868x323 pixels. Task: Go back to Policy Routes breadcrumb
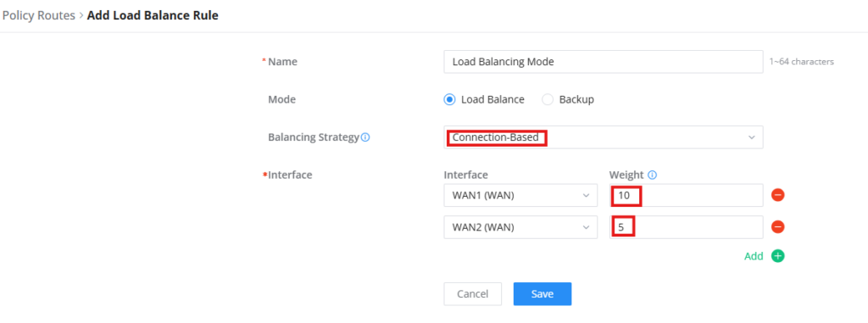[38, 15]
